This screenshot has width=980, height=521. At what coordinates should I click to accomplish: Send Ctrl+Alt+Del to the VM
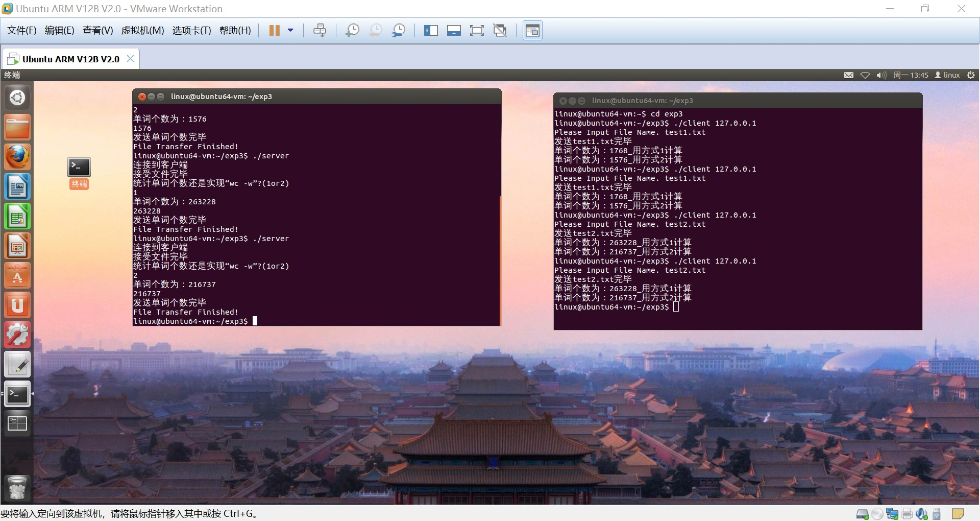(x=320, y=31)
